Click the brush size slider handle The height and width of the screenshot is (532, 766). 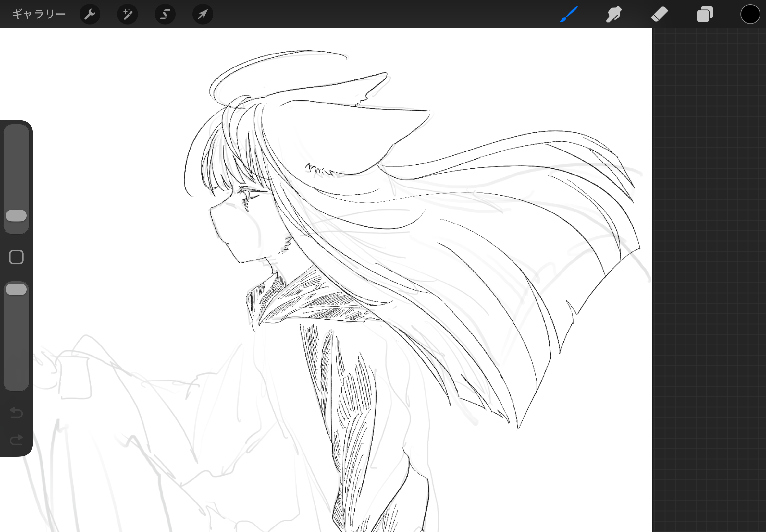click(16, 216)
